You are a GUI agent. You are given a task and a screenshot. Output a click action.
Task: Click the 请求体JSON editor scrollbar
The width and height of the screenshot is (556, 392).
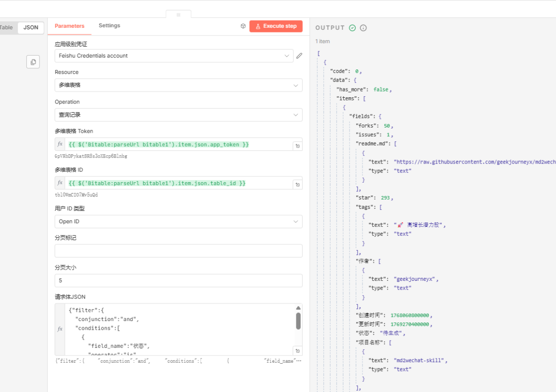coord(298,321)
